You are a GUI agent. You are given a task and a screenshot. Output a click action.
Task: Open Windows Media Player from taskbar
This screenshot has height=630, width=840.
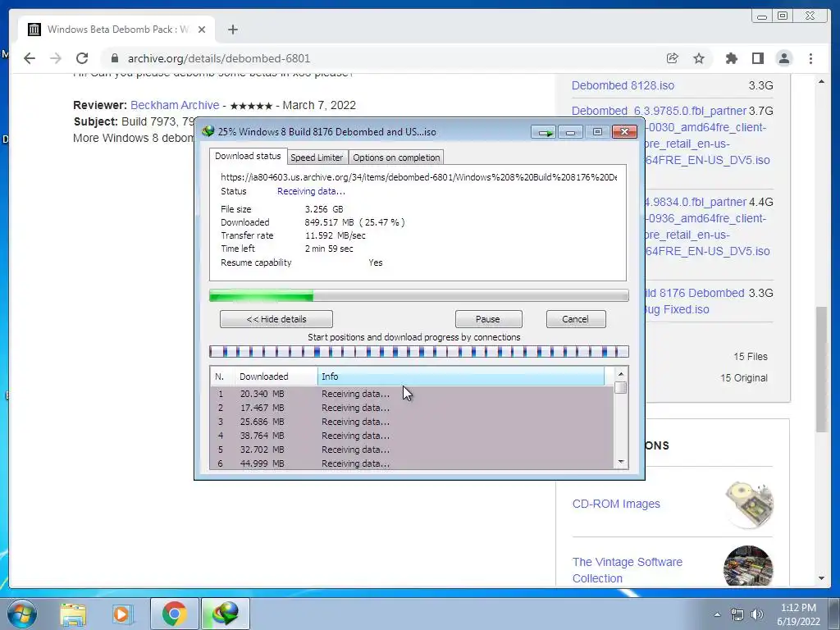click(123, 614)
